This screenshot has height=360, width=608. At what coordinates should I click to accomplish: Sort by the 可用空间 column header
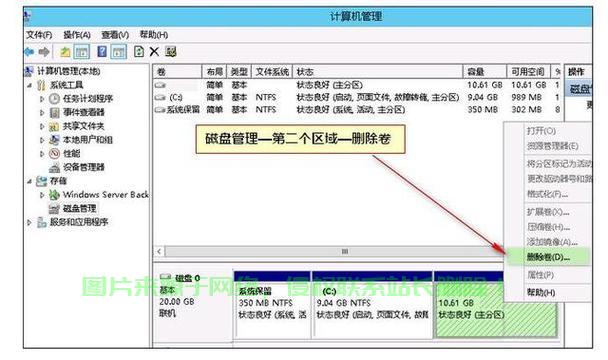point(529,72)
